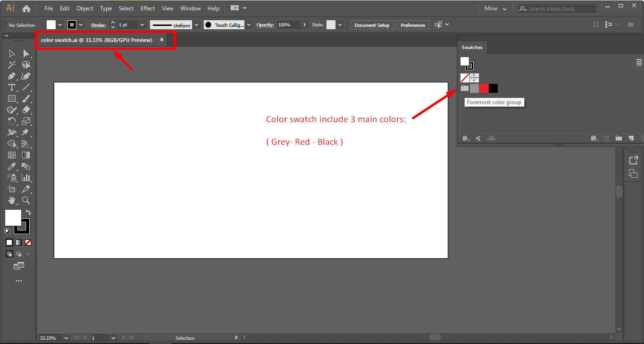Choose the Magic Wand tool

tap(12, 65)
